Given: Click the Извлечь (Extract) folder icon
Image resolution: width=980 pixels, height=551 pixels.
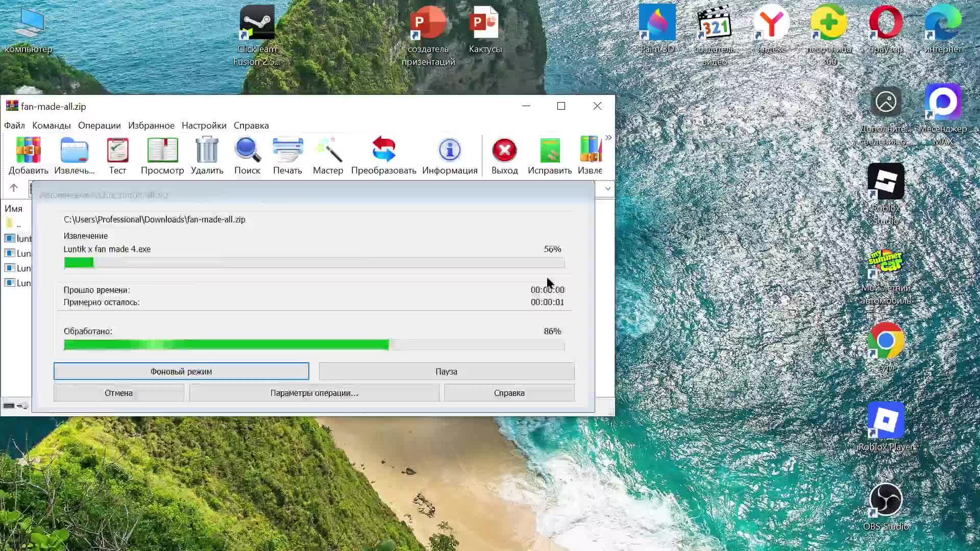Looking at the screenshot, I should coord(75,151).
